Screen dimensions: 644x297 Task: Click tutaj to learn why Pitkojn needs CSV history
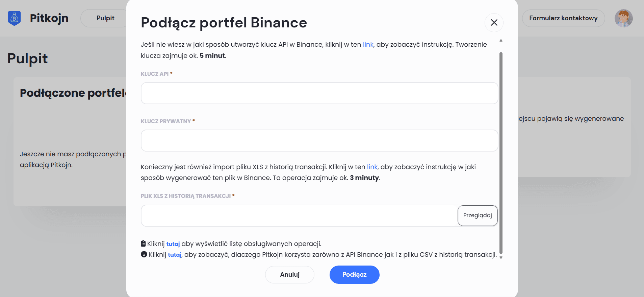[174, 254]
